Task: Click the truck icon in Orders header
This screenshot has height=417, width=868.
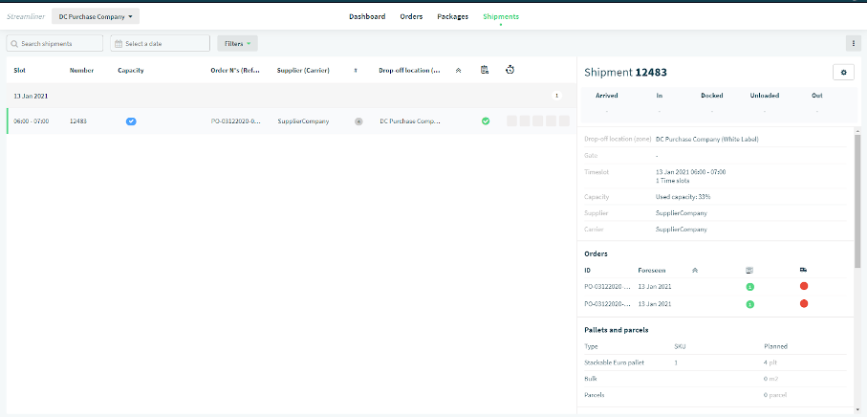Action: tap(803, 270)
